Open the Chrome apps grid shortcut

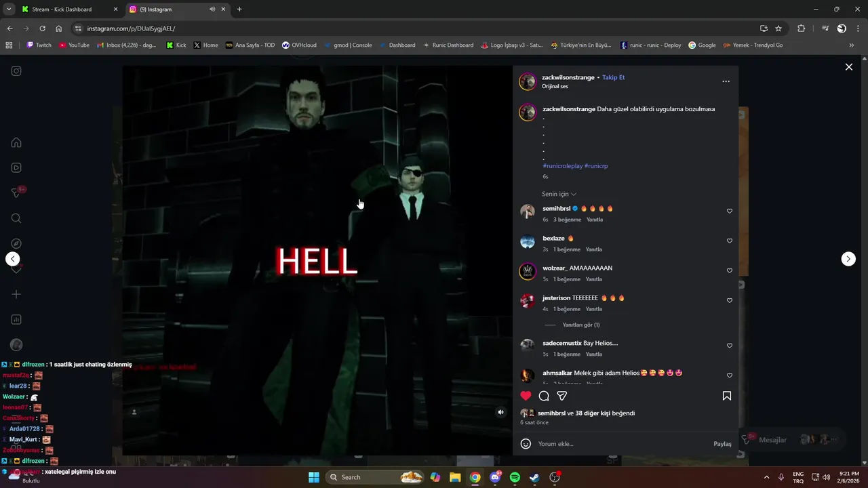(x=9, y=45)
